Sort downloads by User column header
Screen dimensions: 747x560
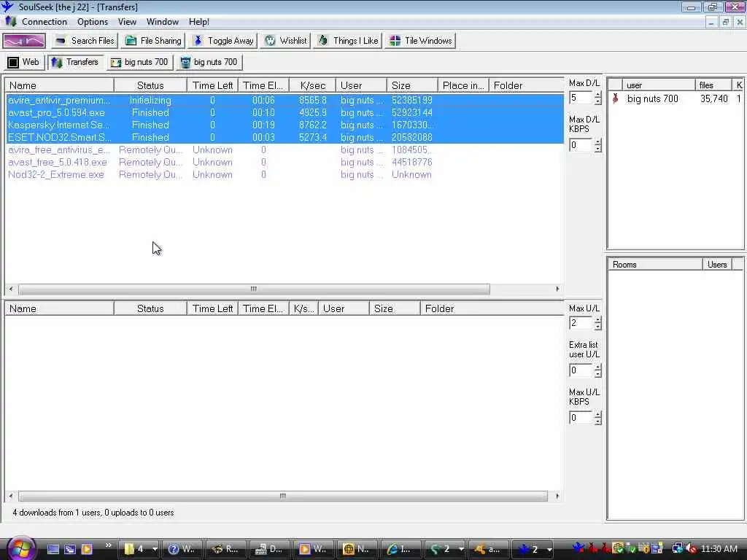tap(361, 86)
